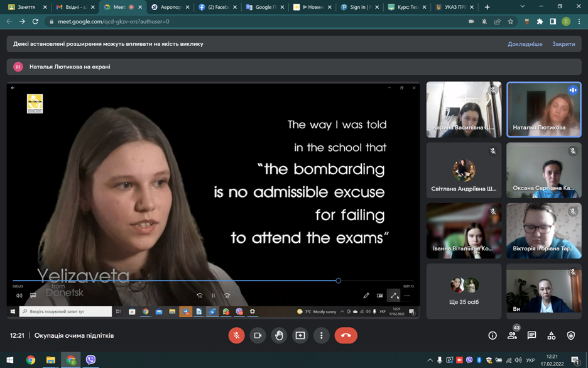This screenshot has height=368, width=588.
Task: Raise hand in the meeting
Action: 279,335
